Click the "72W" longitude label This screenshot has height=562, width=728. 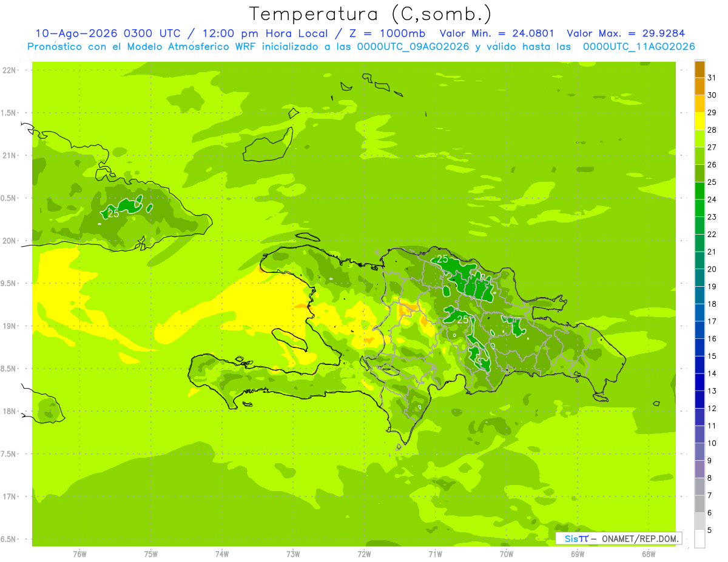click(364, 554)
